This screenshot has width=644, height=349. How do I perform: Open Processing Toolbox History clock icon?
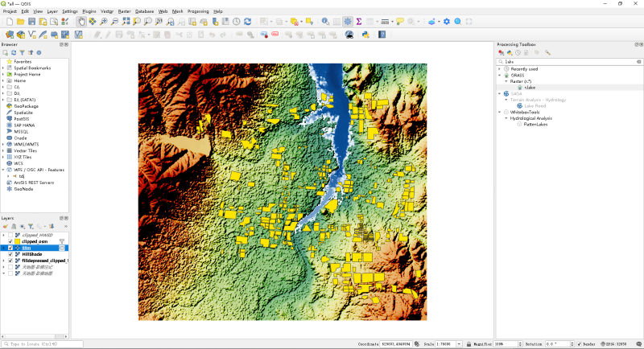tap(518, 52)
